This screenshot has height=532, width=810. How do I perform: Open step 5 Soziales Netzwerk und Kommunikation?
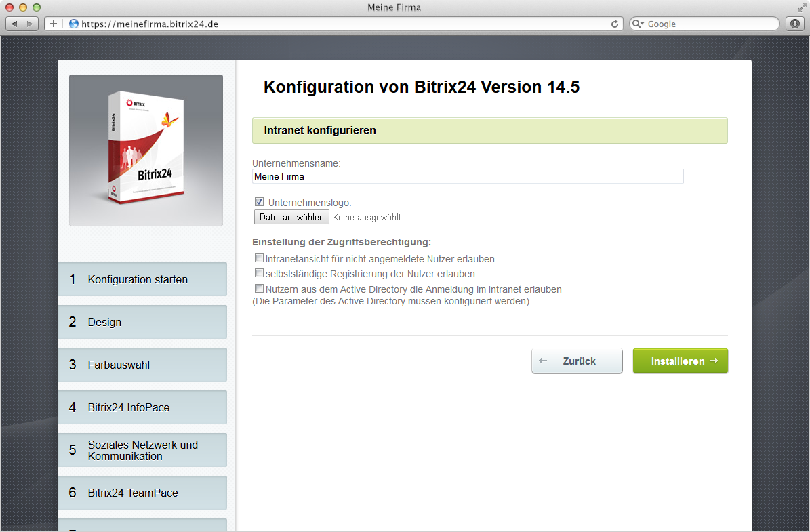point(142,451)
